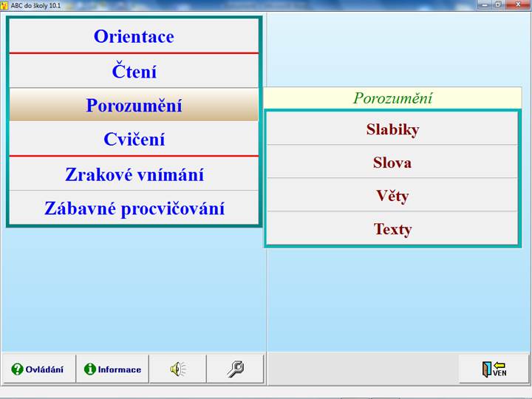532x399 pixels.
Task: Choose Slabiky in the Porozumění submenu
Action: pos(392,129)
